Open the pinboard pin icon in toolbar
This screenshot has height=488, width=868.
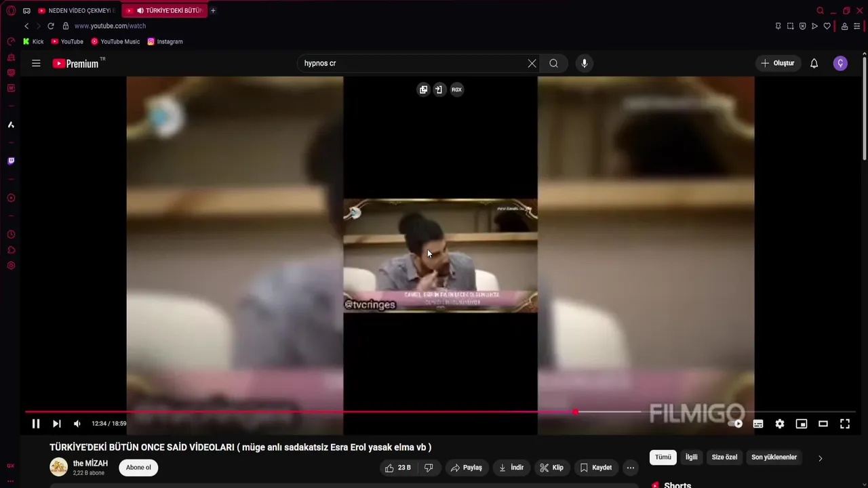(x=778, y=26)
